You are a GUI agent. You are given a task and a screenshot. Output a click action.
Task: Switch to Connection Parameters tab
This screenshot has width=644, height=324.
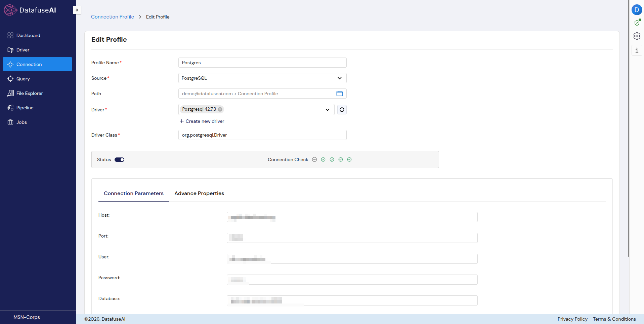134,193
